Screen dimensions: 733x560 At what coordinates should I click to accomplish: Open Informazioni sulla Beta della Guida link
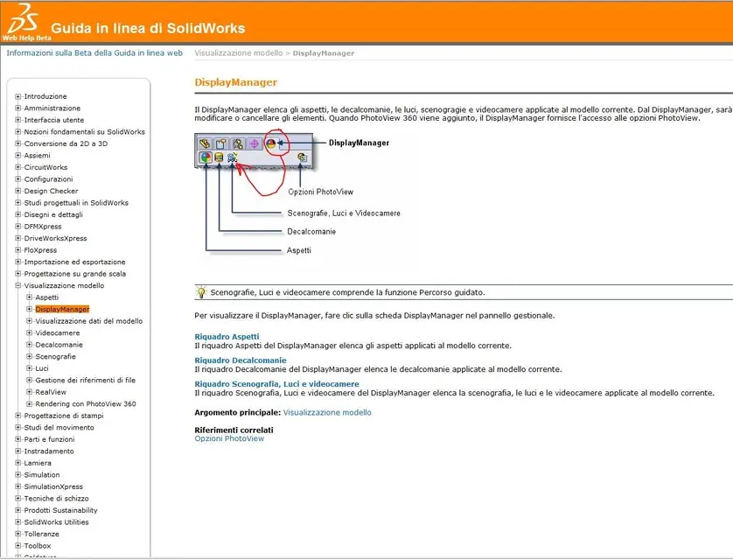coord(94,52)
